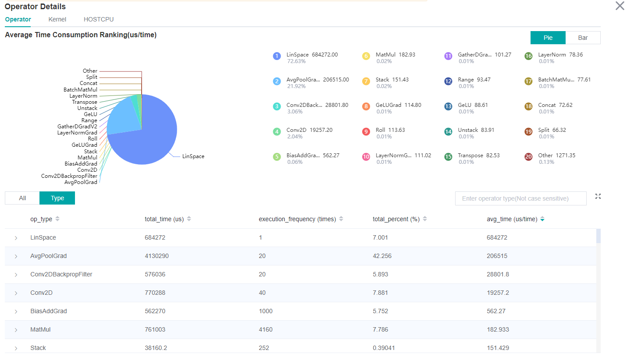The image size is (627, 364).
Task: Toggle avg_time column sort order
Action: click(x=542, y=219)
